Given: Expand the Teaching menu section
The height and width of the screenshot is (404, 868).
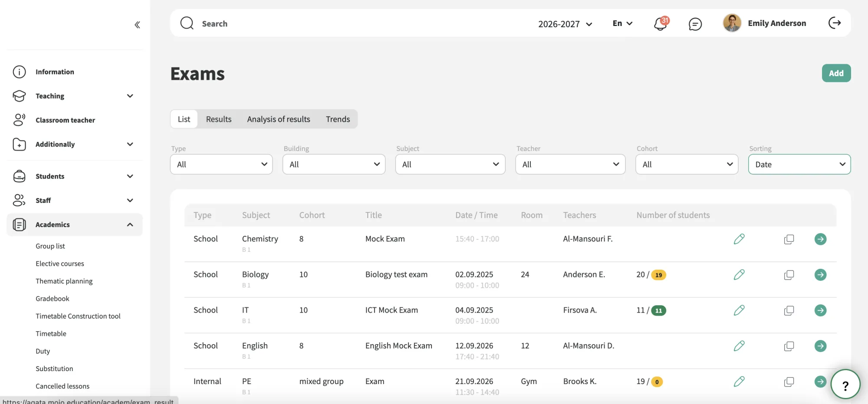Looking at the screenshot, I should [74, 96].
